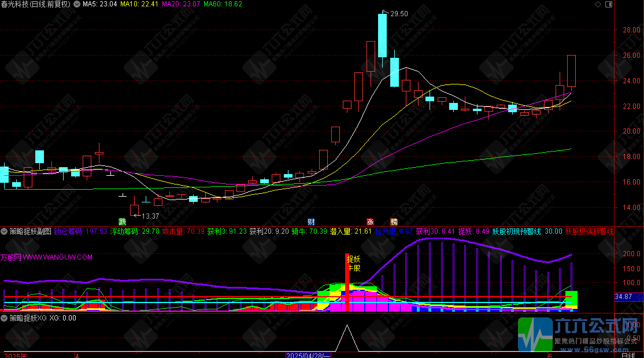Open the 万股网 WWW.WANGUW.COM link text
The image size is (644, 358).
pyautogui.click(x=46, y=257)
